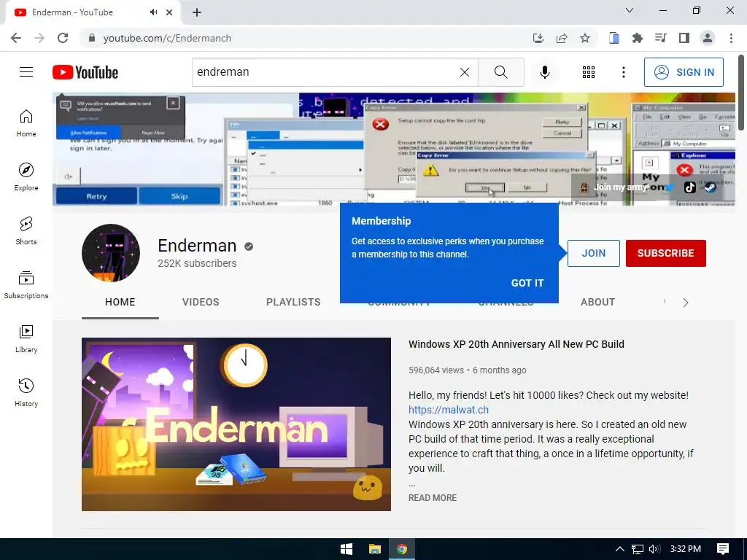The image size is (747, 560).
Task: Click the page vertical scrollbar
Action: point(741,92)
